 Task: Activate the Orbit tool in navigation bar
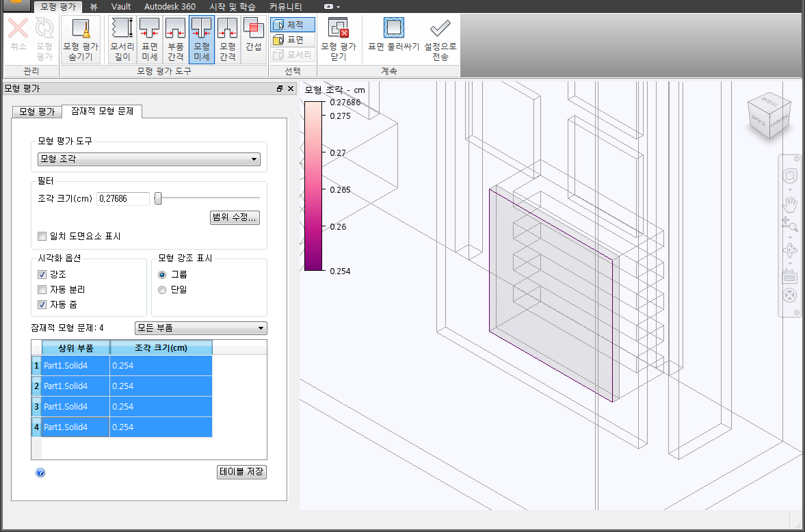pos(789,250)
